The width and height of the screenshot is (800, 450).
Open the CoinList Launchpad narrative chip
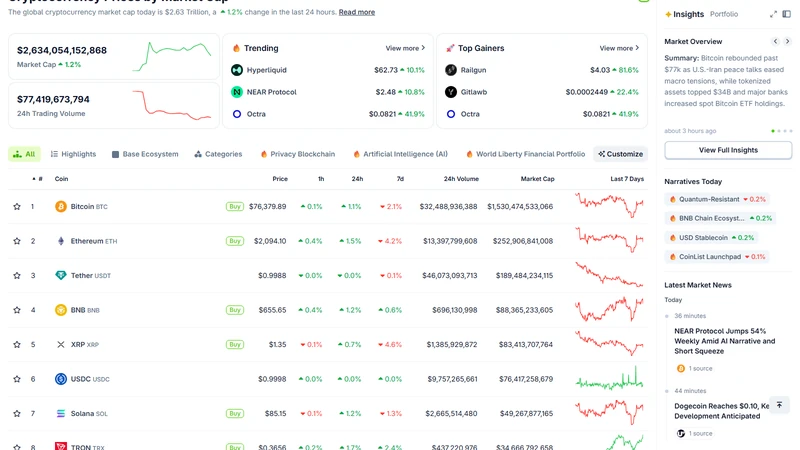[717, 257]
